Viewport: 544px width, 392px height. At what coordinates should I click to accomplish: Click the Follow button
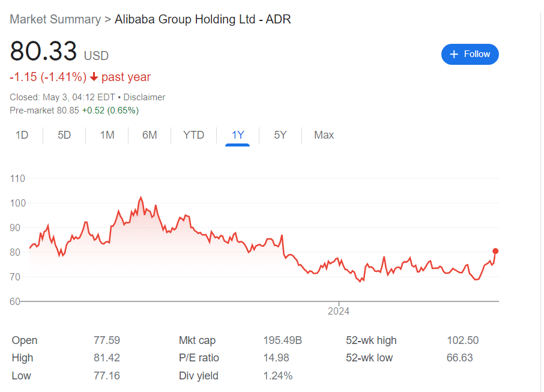[x=470, y=54]
